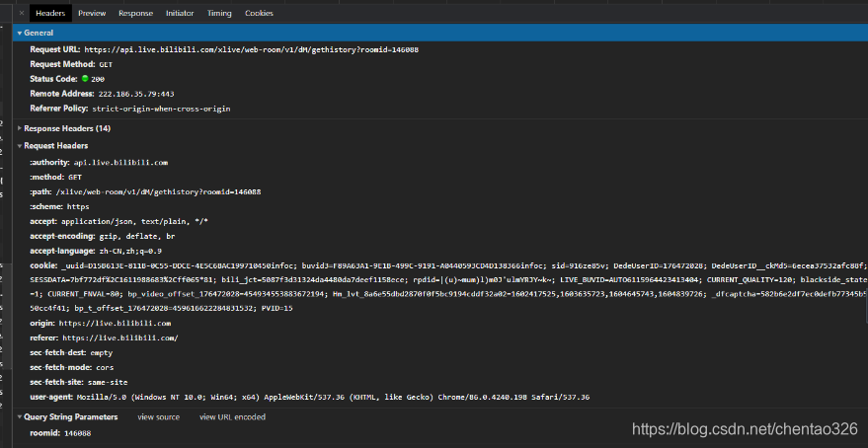Select sec-fetch-mode cors value
The width and height of the screenshot is (868, 448).
tap(105, 367)
